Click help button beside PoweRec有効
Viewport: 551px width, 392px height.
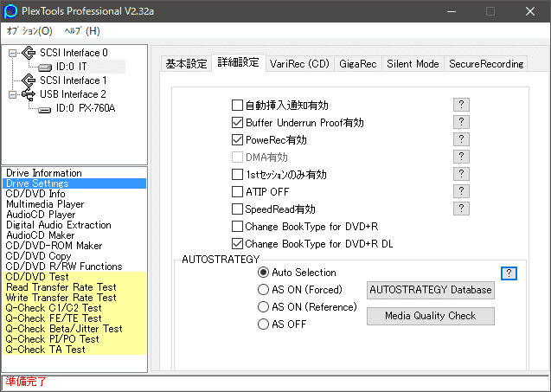point(461,139)
